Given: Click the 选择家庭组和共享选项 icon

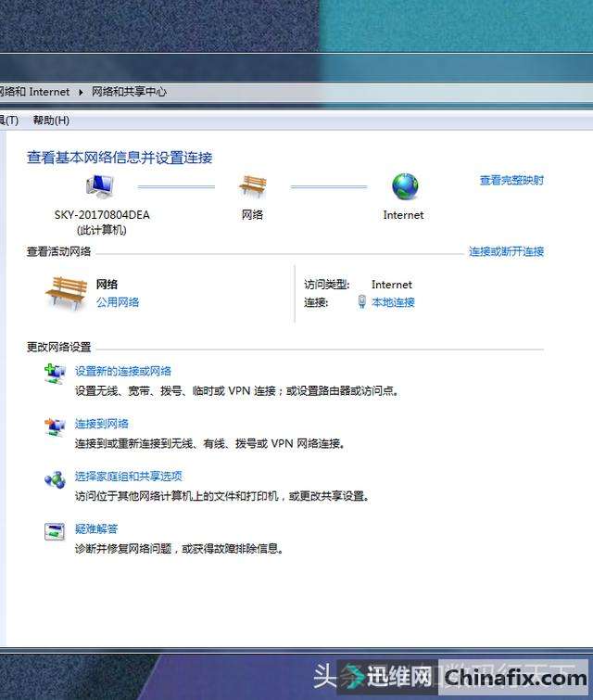Looking at the screenshot, I should click(55, 479).
